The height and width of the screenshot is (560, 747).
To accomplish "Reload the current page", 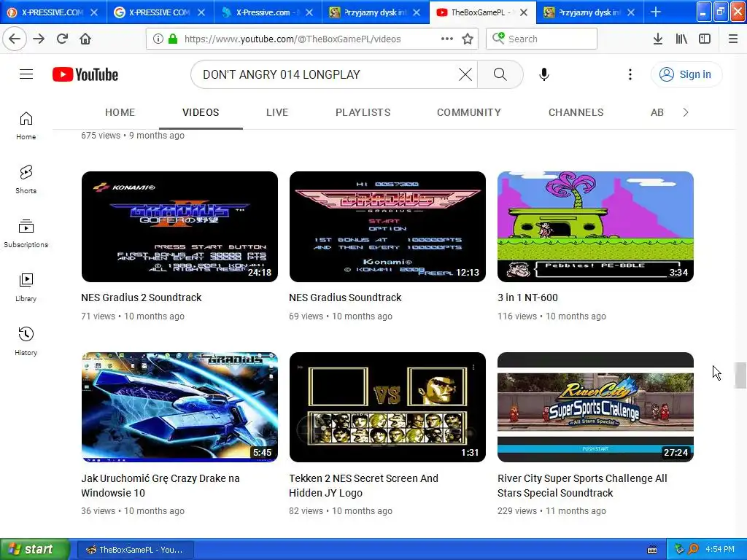I will 63,39.
